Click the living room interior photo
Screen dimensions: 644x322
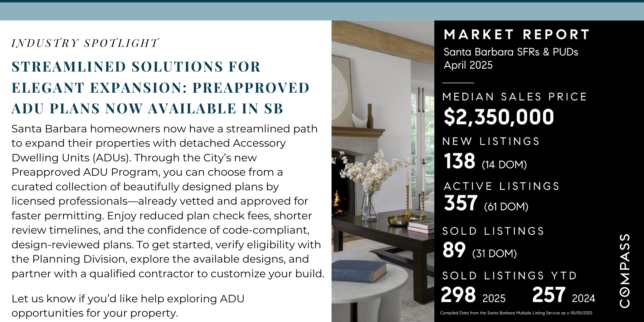point(382,171)
